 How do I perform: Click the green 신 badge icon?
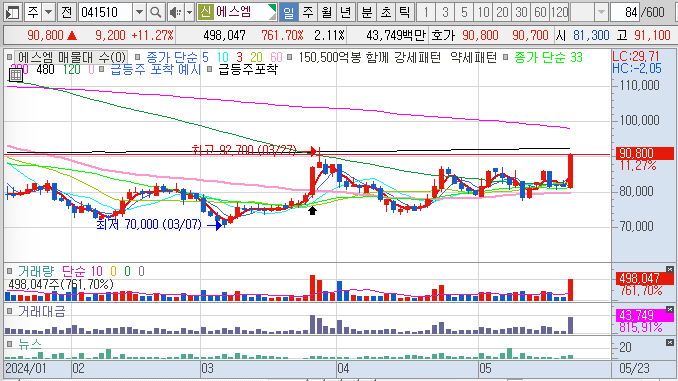pyautogui.click(x=205, y=12)
